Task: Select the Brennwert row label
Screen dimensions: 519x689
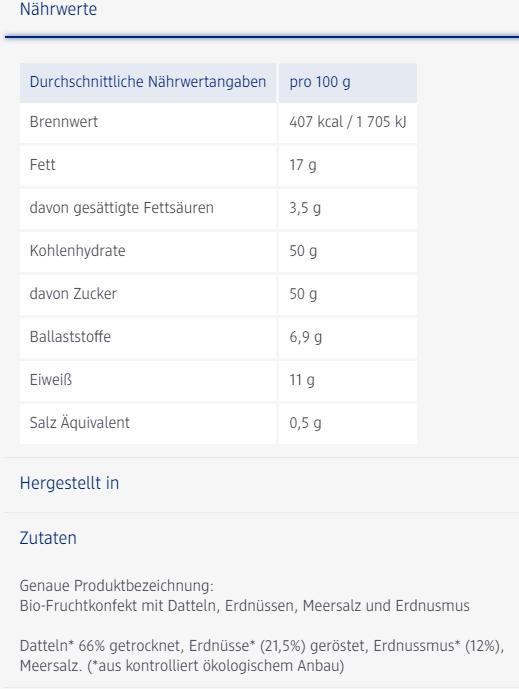Action: pos(64,122)
